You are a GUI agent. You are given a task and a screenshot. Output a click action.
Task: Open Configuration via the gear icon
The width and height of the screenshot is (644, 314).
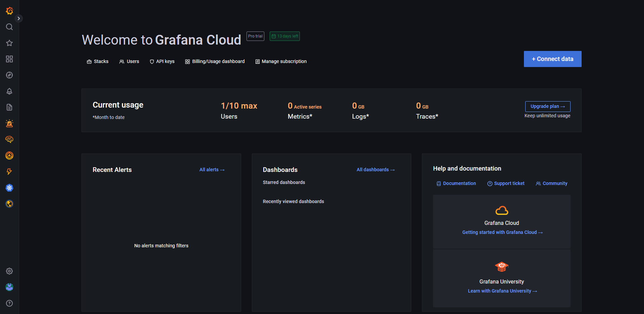(x=9, y=271)
